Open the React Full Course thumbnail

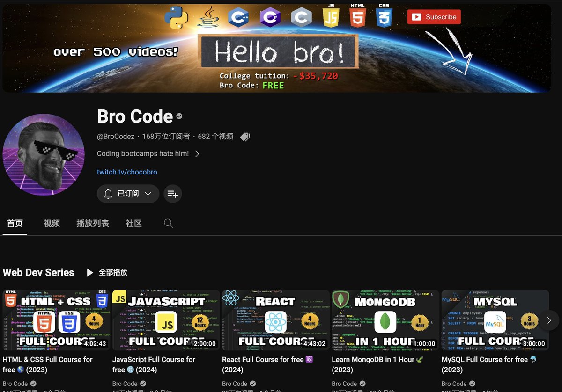(x=275, y=319)
